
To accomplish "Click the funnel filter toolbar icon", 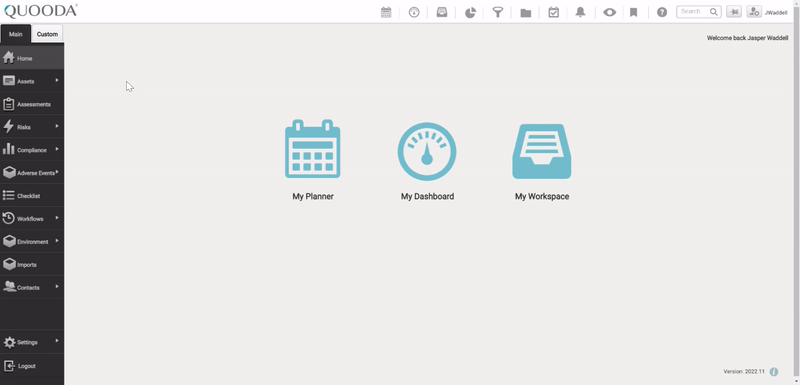I will pyautogui.click(x=498, y=12).
